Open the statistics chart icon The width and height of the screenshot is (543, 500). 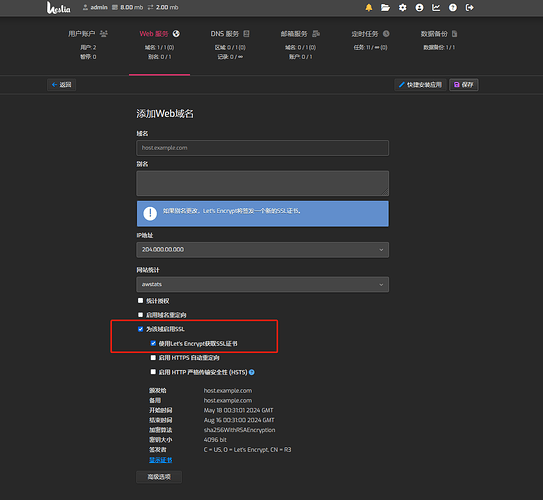click(x=436, y=7)
